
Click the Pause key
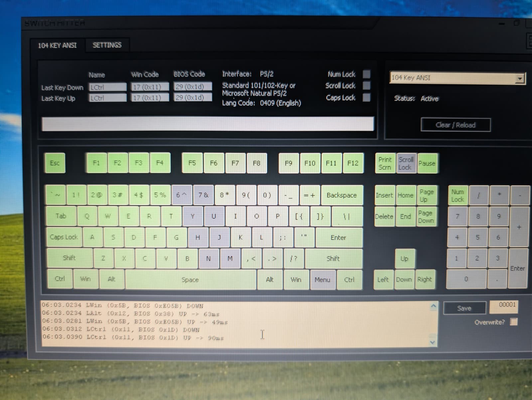427,163
